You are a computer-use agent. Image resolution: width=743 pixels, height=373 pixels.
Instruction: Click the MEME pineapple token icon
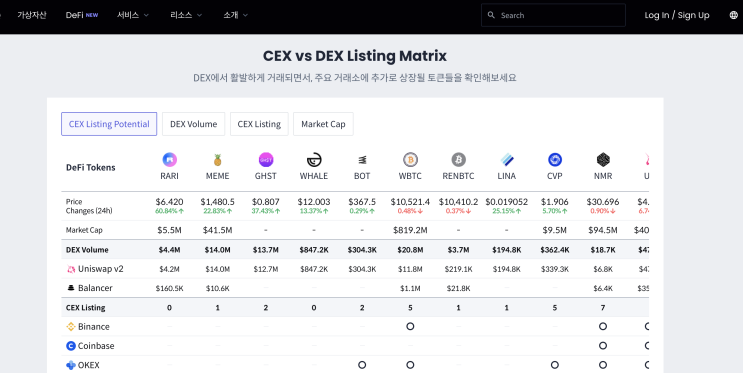pyautogui.click(x=217, y=160)
